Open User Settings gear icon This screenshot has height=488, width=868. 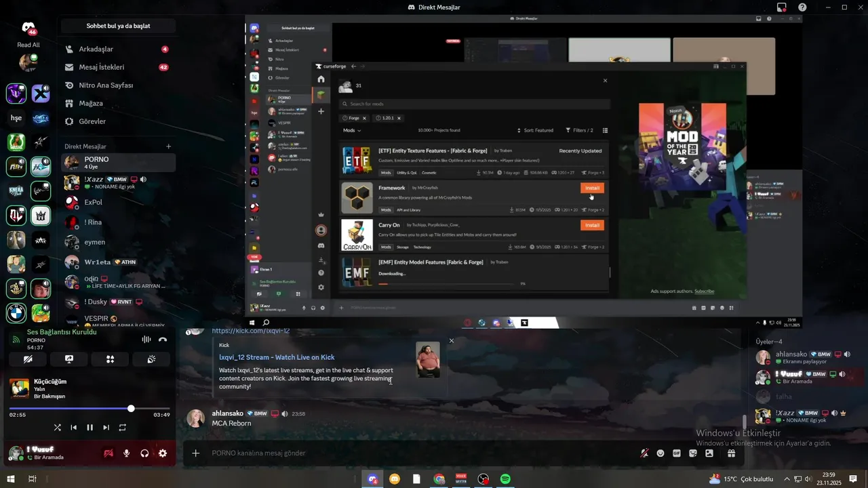pyautogui.click(x=163, y=453)
